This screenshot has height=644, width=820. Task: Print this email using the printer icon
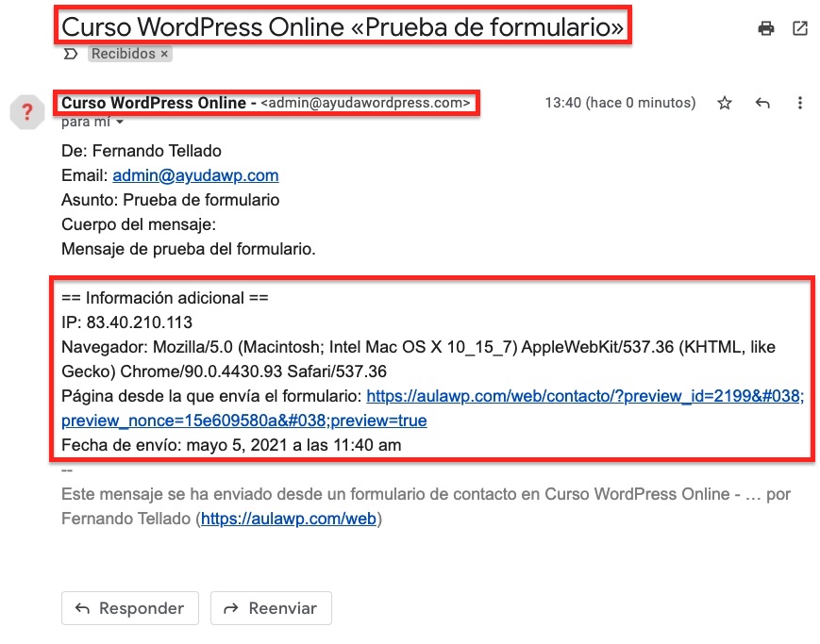(765, 28)
